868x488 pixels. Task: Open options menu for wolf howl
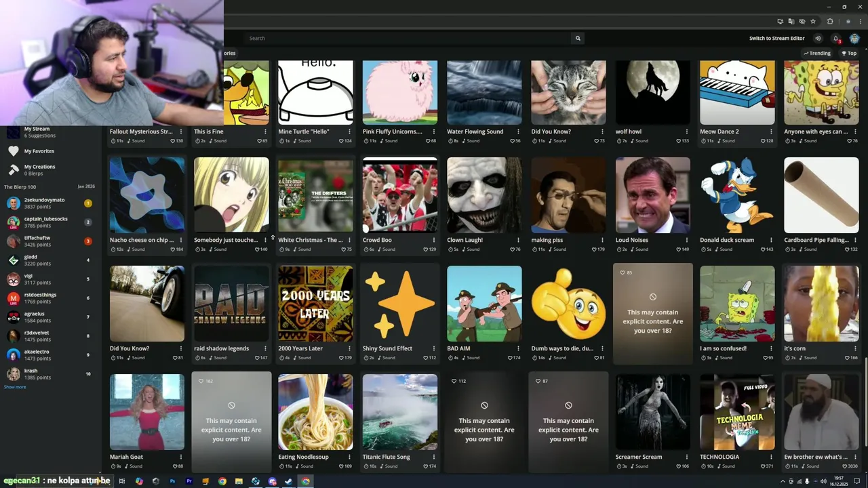pyautogui.click(x=687, y=131)
